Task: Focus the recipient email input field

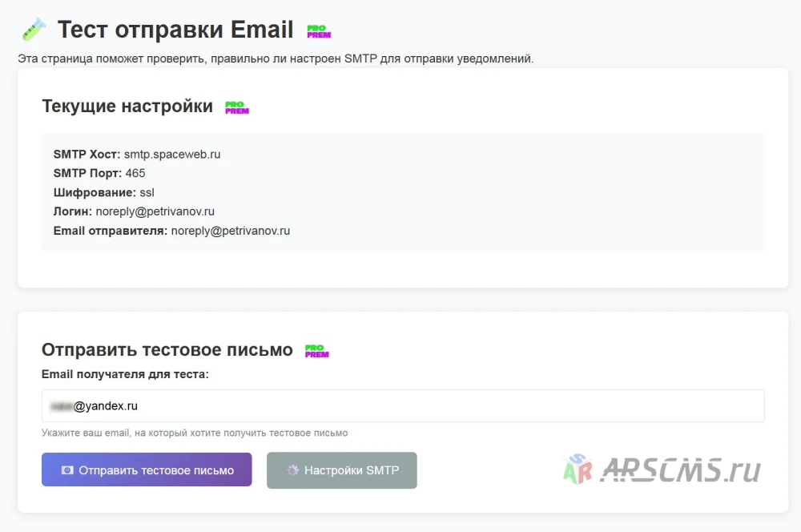Action: [x=403, y=405]
